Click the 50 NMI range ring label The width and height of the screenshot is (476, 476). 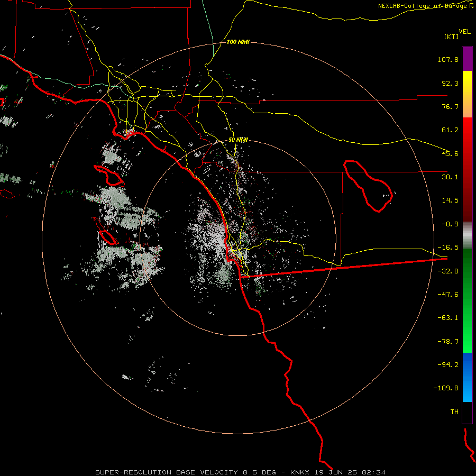238,140
